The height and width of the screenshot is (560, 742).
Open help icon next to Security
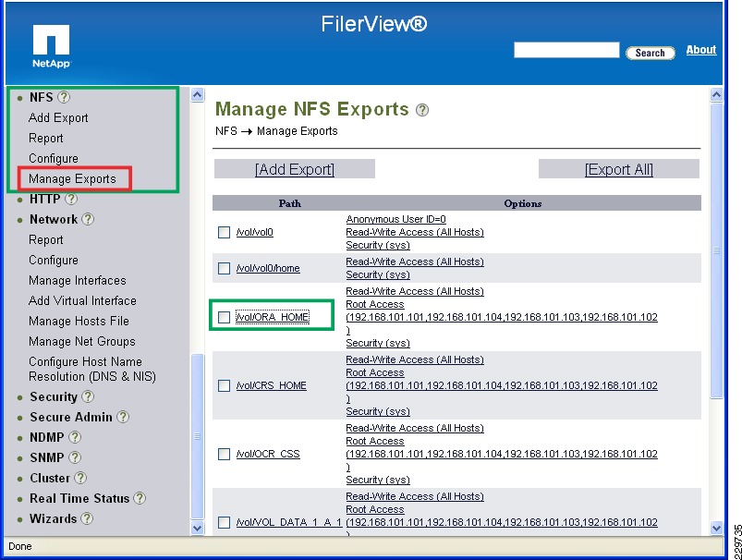click(x=88, y=396)
